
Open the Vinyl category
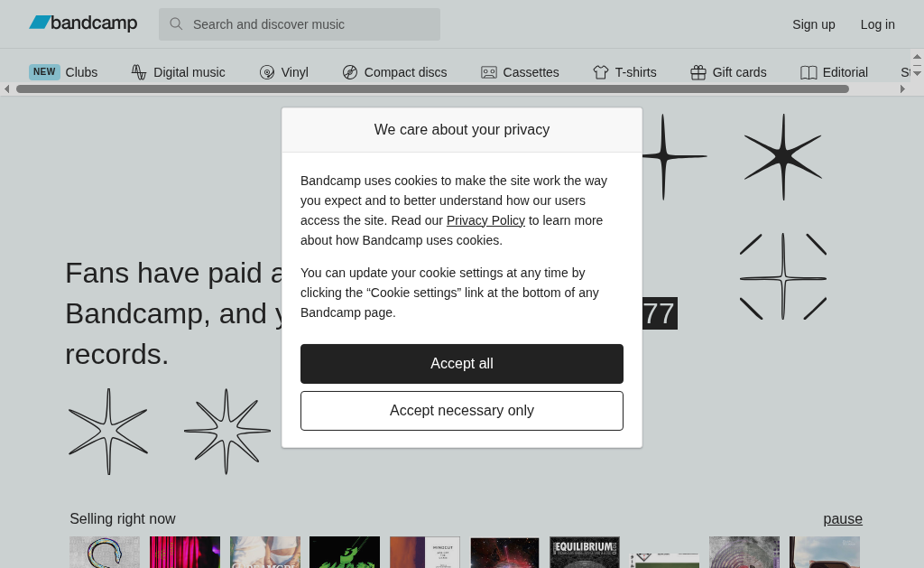284,72
